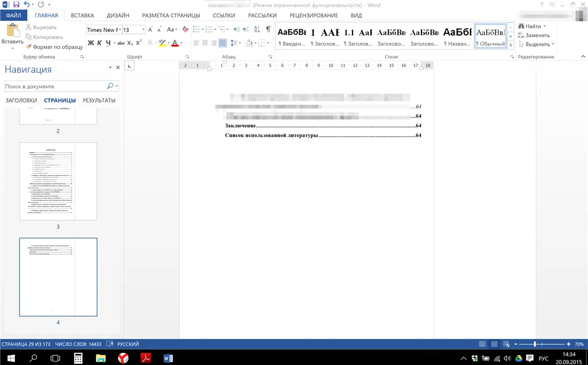
Task: Apply superscript X² formatting
Action: point(139,42)
